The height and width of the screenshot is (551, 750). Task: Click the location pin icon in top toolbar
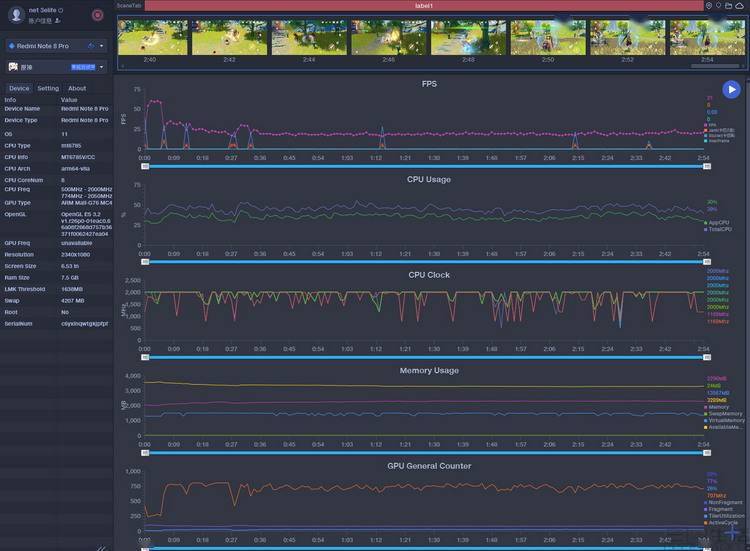click(718, 6)
